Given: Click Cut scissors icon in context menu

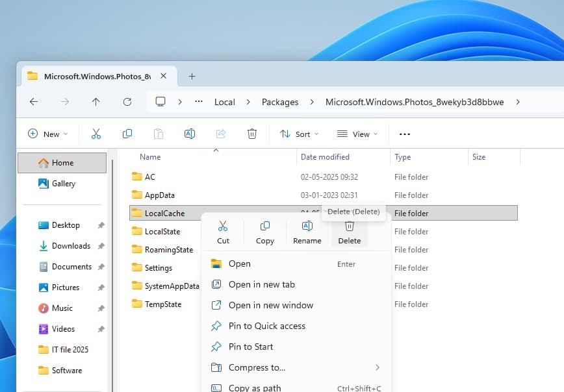Looking at the screenshot, I should pos(223,227).
